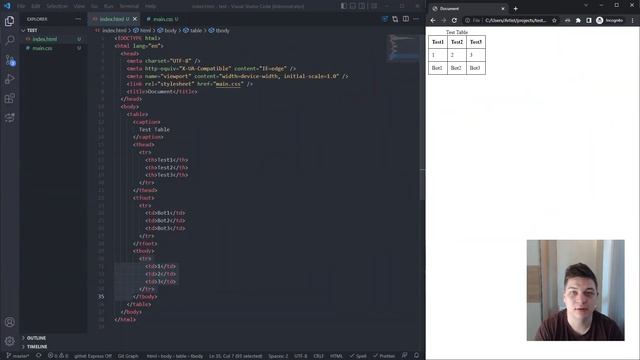
Task: Open main.css in the Explorer tree
Action: point(53,48)
